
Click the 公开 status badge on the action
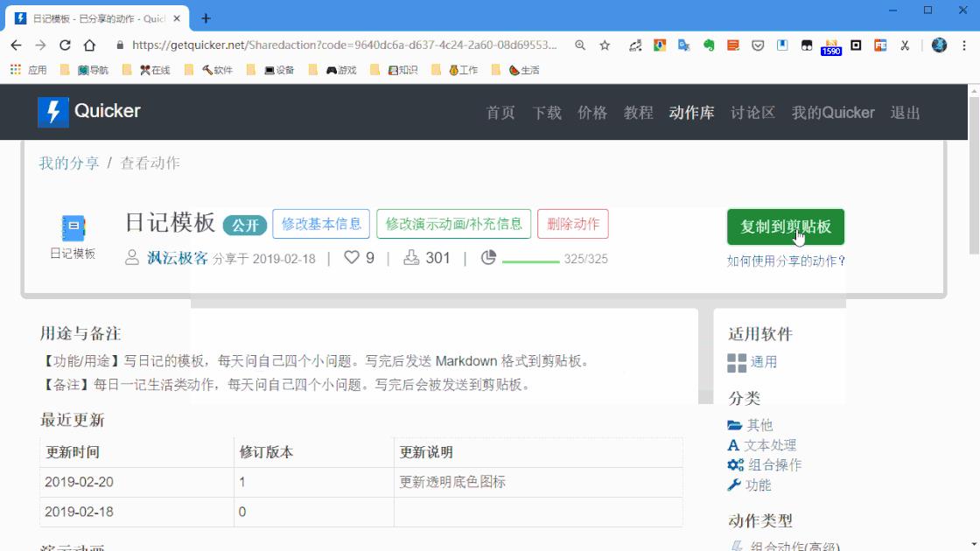coord(244,225)
